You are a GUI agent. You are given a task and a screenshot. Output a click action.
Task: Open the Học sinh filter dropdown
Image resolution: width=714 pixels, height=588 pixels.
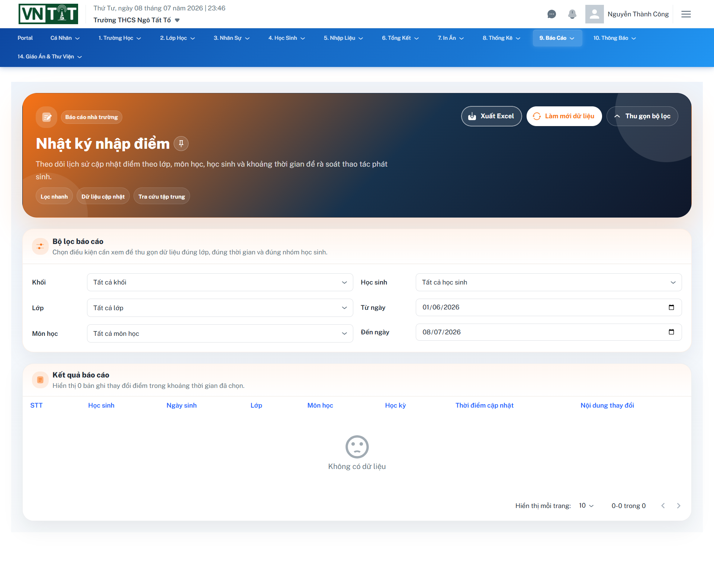tap(549, 282)
